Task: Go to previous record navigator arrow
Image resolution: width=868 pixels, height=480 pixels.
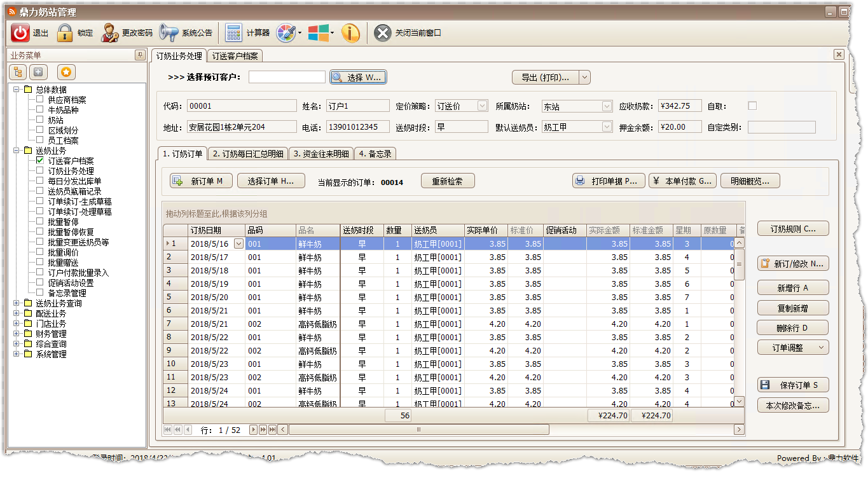Action: pyautogui.click(x=187, y=430)
